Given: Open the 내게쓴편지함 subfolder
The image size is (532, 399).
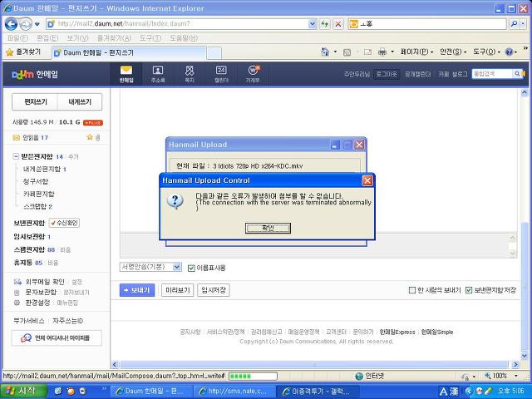Looking at the screenshot, I should pos(42,169).
